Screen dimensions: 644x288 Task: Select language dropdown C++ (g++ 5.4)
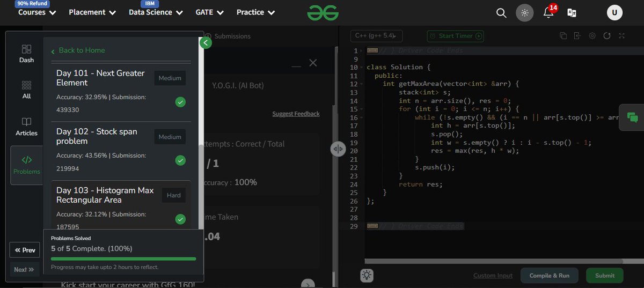[x=376, y=36]
